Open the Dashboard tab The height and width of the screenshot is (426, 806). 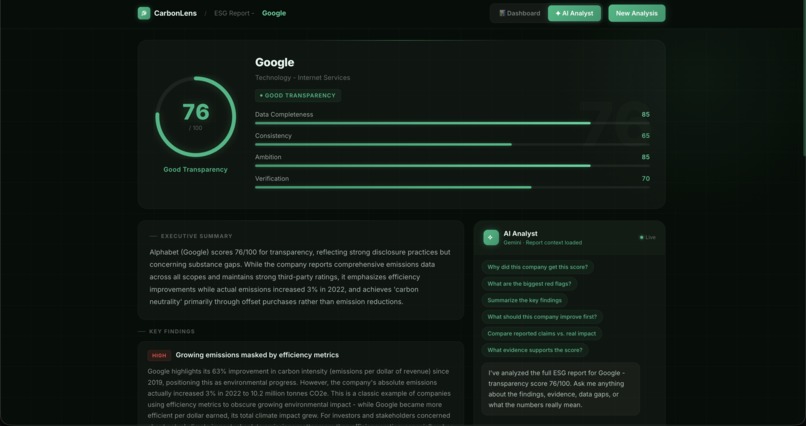pos(520,13)
